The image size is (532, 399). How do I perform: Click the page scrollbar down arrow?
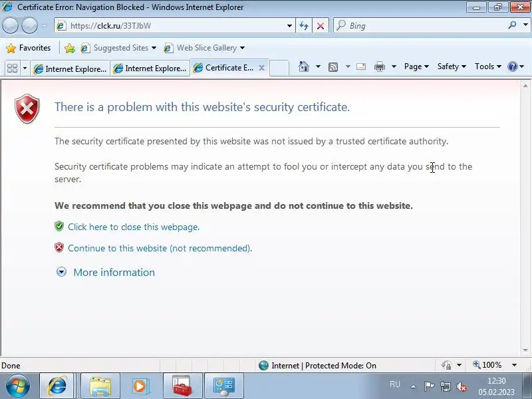click(525, 350)
